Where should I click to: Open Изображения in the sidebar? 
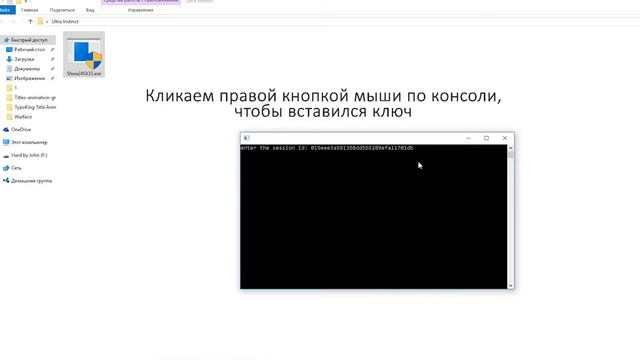(x=29, y=78)
